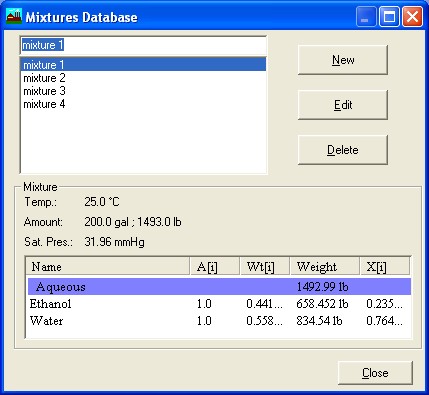The image size is (429, 395).
Task: Click the X[i] column header
Action: [385, 266]
